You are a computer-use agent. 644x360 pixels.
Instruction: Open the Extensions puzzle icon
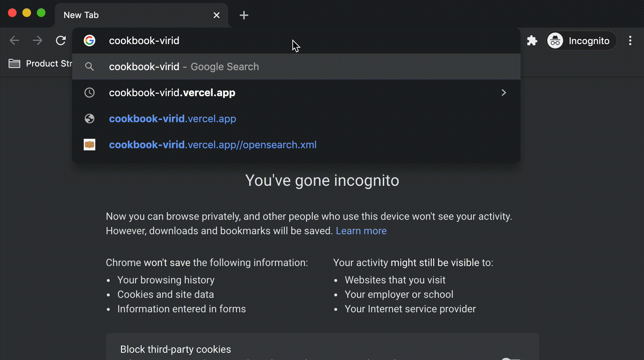[532, 40]
